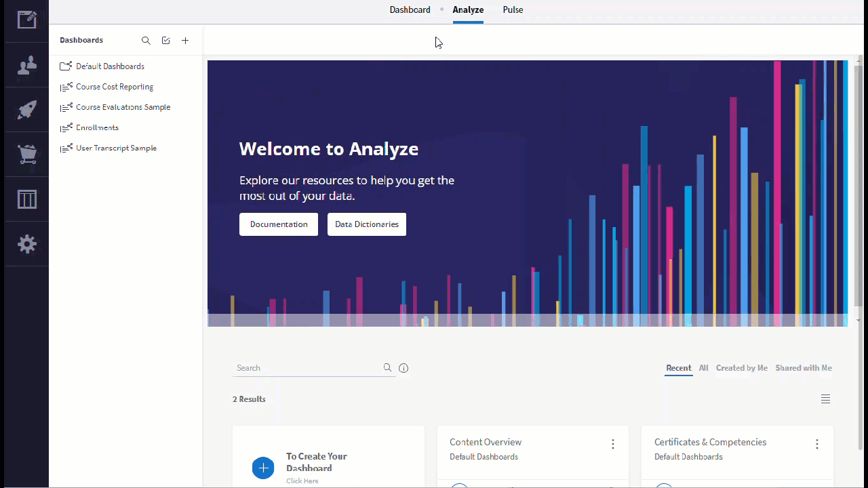Click the select dashboards checkmark icon
Viewport: 868px width, 488px height.
[165, 41]
